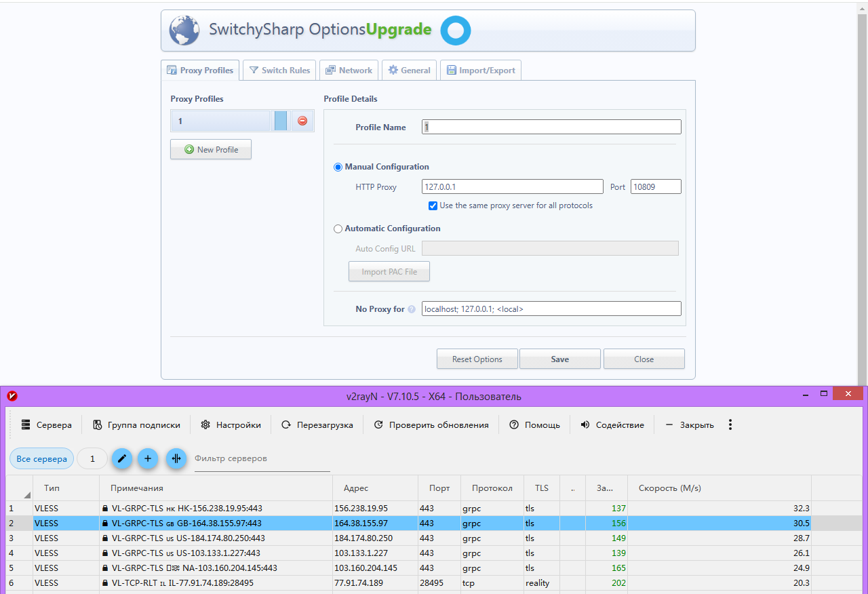Select server row US-184.174.80.250:443
This screenshot has width=868, height=594.
(x=434, y=538)
